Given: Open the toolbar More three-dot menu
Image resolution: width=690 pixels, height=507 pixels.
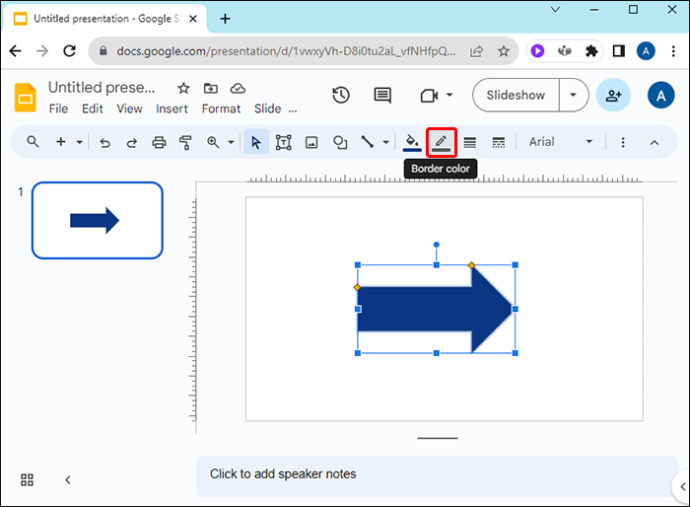Looking at the screenshot, I should [623, 142].
